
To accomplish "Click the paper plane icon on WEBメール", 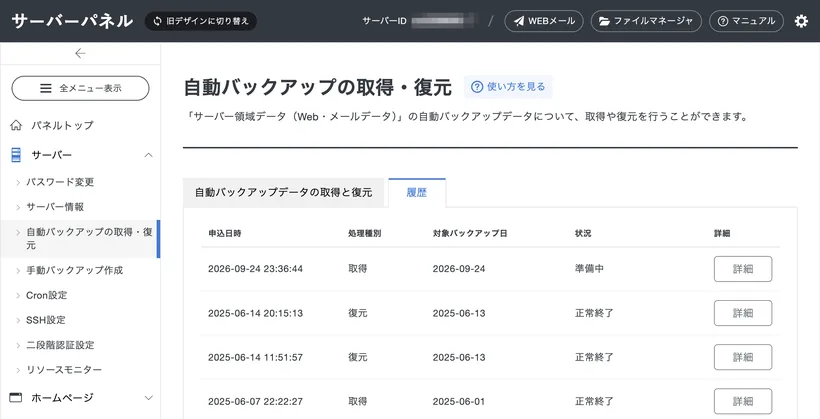I will pyautogui.click(x=519, y=21).
